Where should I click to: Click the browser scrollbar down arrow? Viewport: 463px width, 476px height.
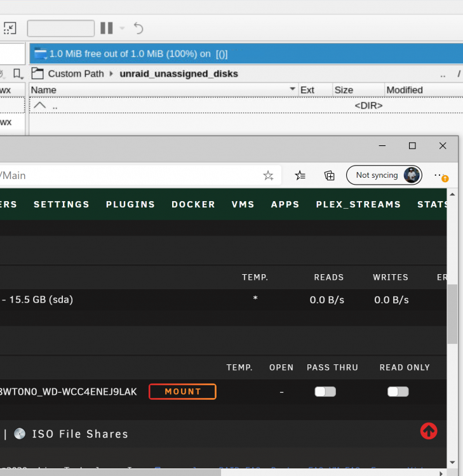pos(452,462)
